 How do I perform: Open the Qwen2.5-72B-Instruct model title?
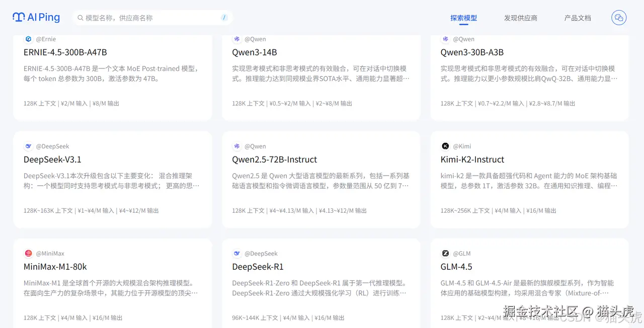(x=275, y=159)
